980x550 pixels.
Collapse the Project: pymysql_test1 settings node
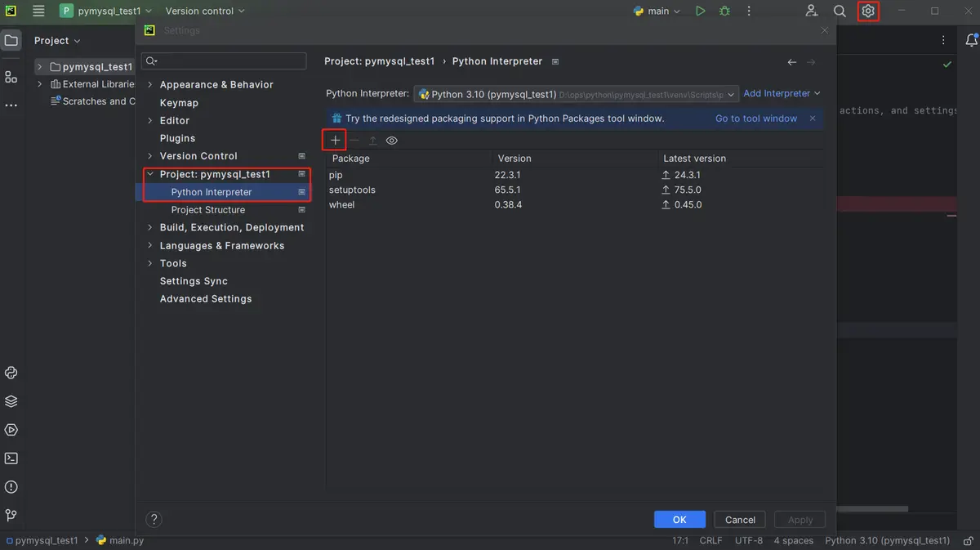tap(150, 174)
